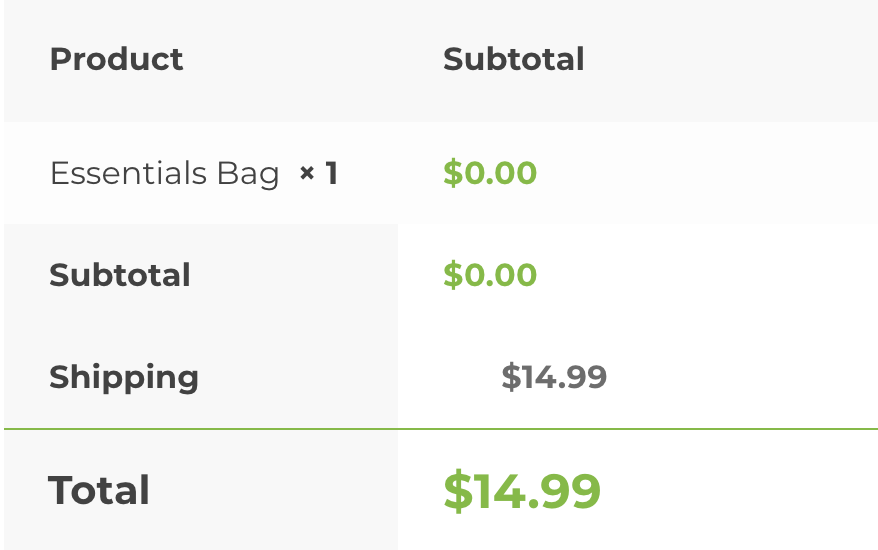Click the word Bag in product row
This screenshot has width=878, height=550.
coord(248,175)
